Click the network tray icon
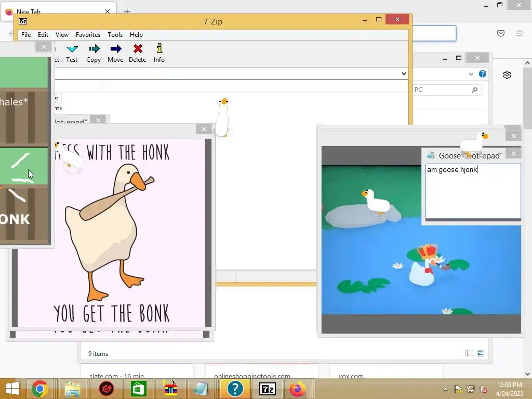The width and height of the screenshot is (532, 399). (471, 389)
